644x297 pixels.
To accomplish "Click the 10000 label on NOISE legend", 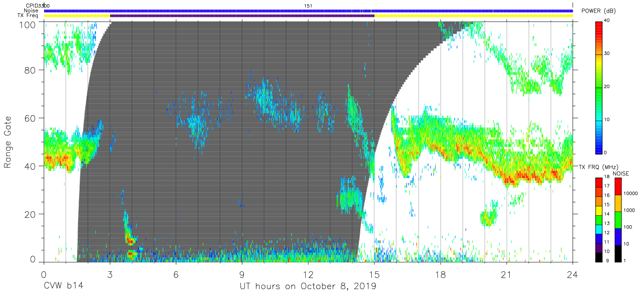I will (x=630, y=193).
